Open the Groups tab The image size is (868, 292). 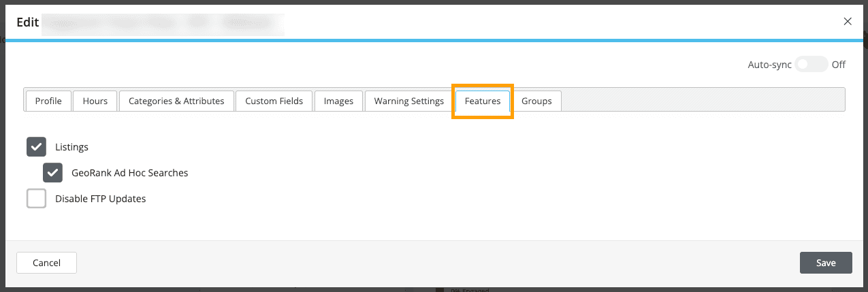click(x=536, y=101)
